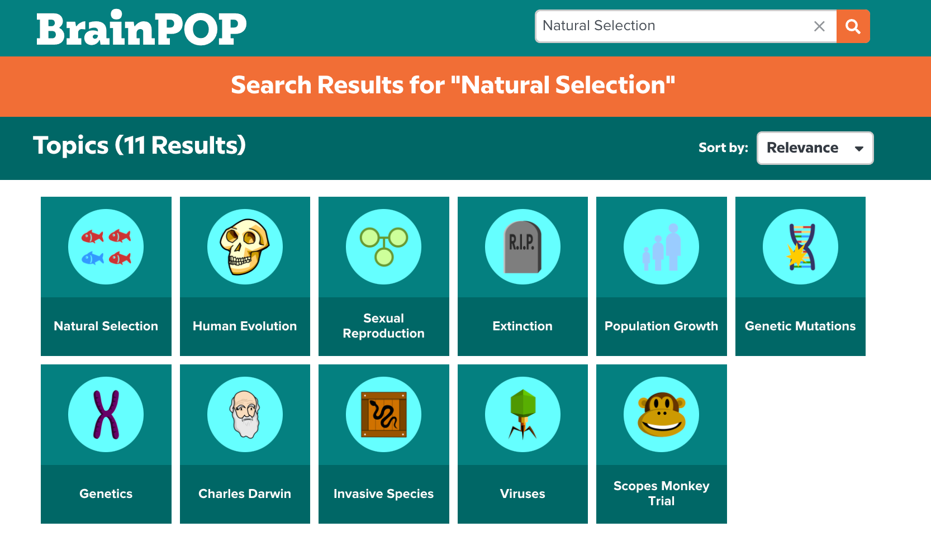Click the Charles Darwin portrait icon
931x560 pixels.
point(245,415)
